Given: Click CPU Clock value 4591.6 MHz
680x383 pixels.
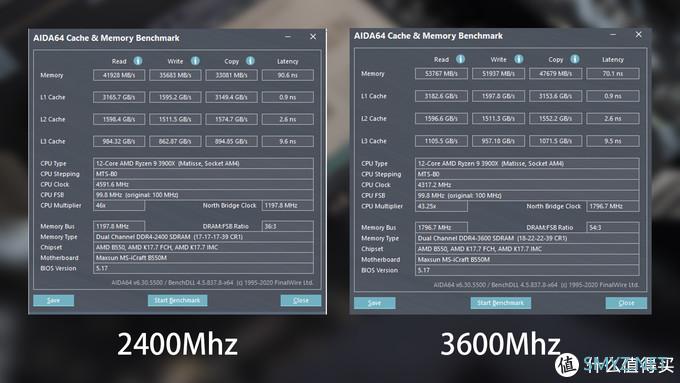Looking at the screenshot, I should [x=203, y=184].
